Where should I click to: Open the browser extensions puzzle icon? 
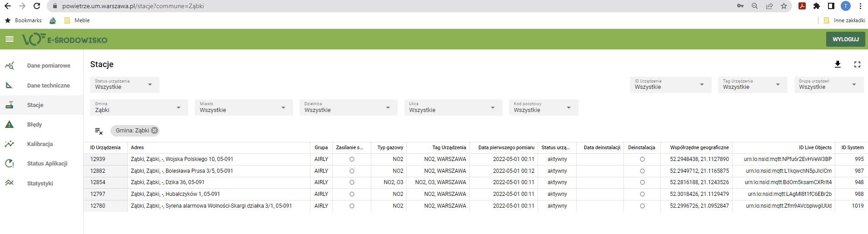817,6
